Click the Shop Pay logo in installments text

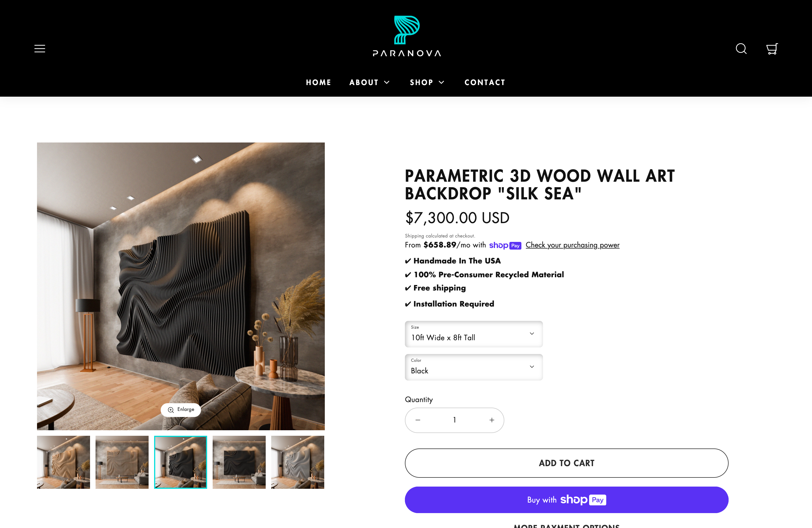(x=505, y=245)
